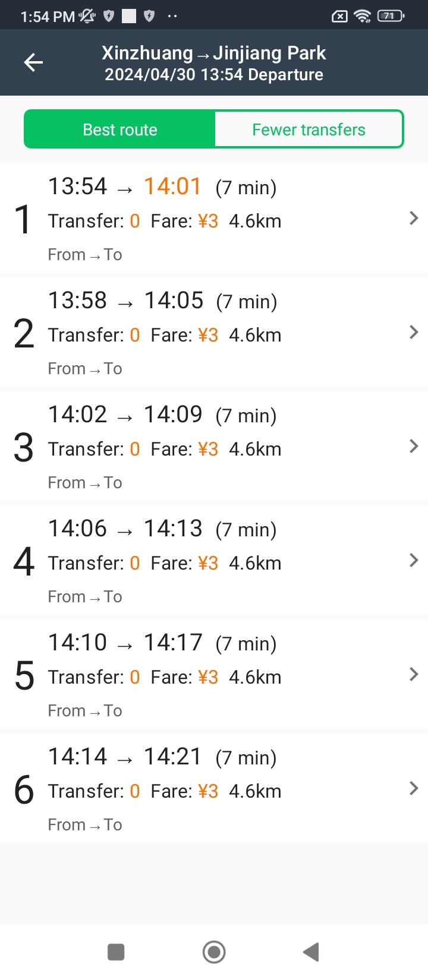Tap the Xinzhuang to Jinjiang Park title

pyautogui.click(x=214, y=53)
